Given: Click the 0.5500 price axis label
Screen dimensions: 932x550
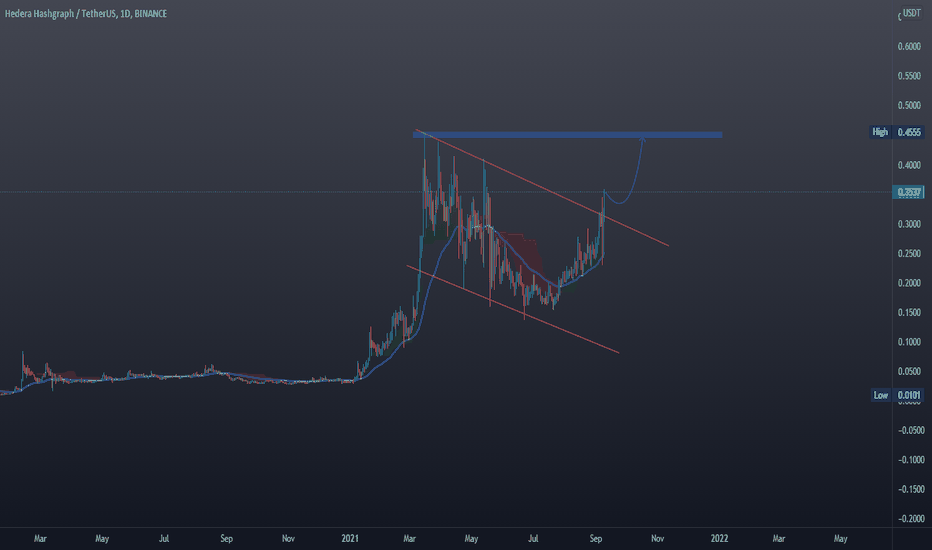Looking at the screenshot, I should (909, 76).
